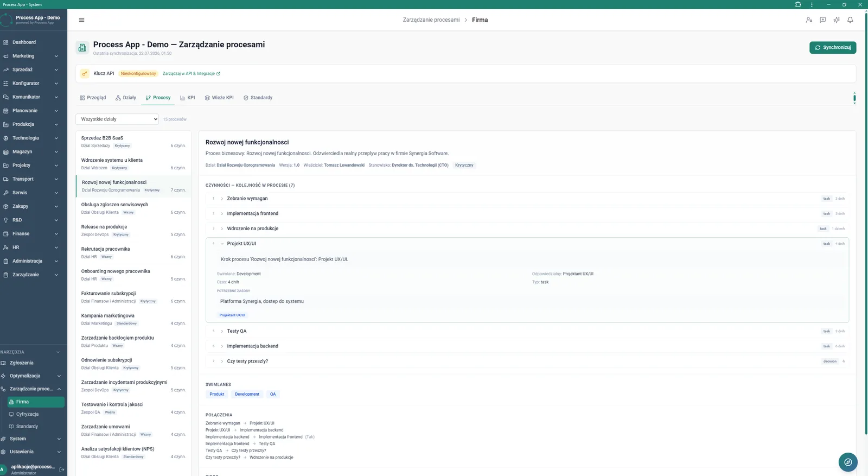Select Sprzedaż B2B SaaS process
Image resolution: width=868 pixels, height=476 pixels.
coord(133,142)
